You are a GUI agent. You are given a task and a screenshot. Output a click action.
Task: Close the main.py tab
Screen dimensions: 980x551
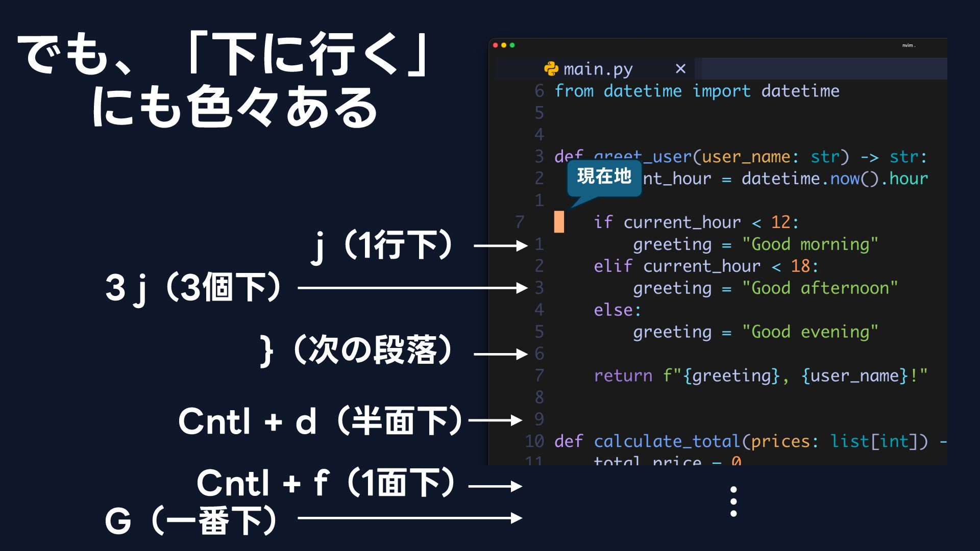(x=680, y=68)
